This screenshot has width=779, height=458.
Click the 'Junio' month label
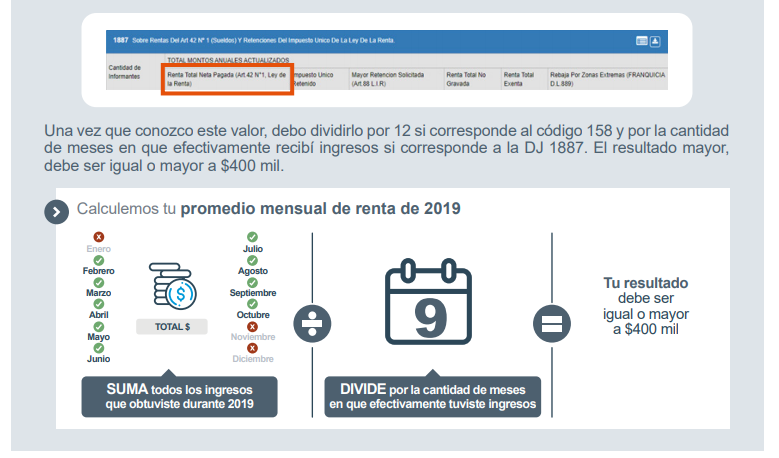(x=98, y=359)
